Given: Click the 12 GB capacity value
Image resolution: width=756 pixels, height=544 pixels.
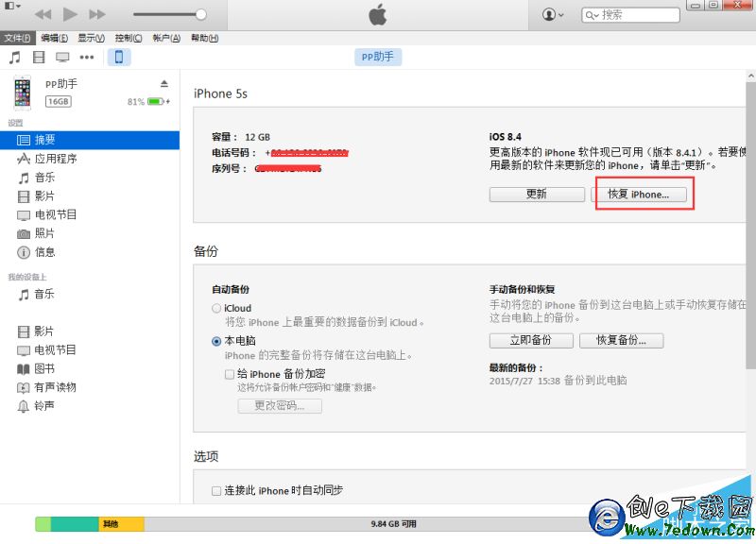Looking at the screenshot, I should [x=257, y=137].
